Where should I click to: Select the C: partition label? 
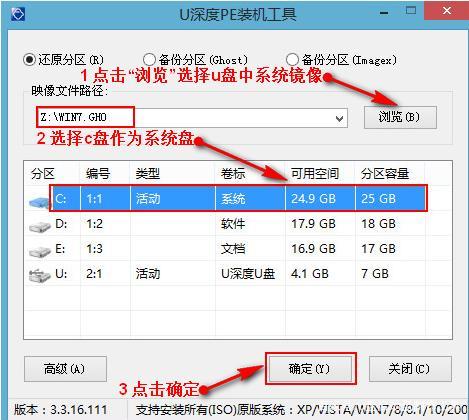coord(61,199)
